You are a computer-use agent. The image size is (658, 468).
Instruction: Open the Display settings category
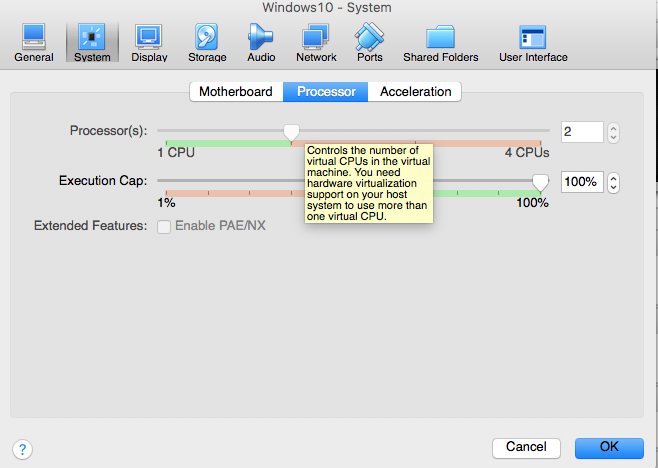coord(149,42)
